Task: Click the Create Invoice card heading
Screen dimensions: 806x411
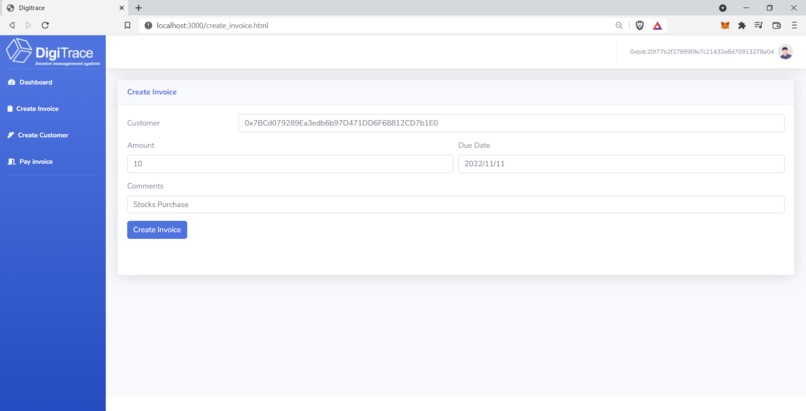Action: 152,92
